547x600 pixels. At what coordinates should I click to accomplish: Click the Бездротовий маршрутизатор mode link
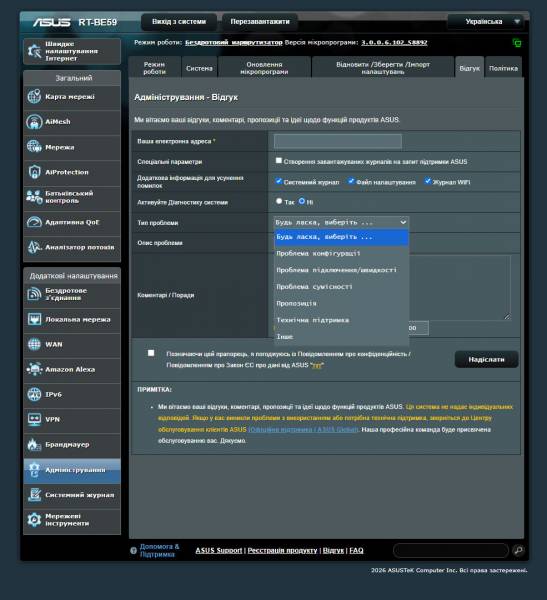click(x=233, y=42)
